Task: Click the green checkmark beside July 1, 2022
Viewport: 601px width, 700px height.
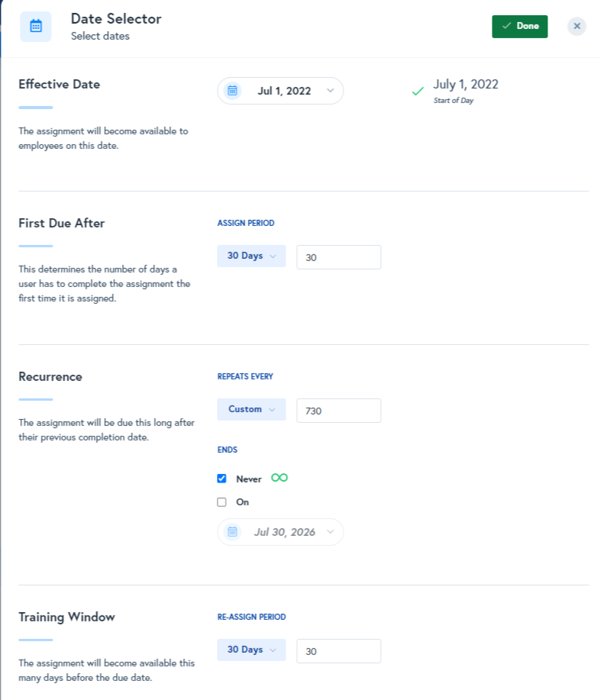Action: pyautogui.click(x=417, y=90)
